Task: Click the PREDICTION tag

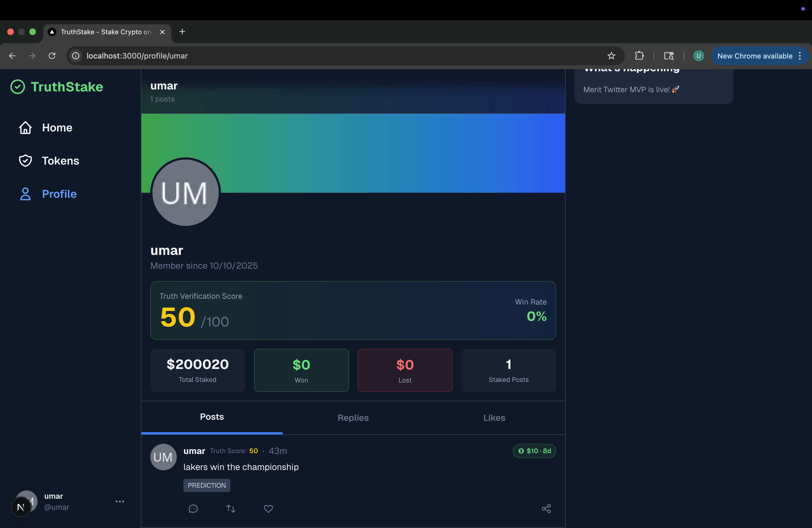Action: pos(207,485)
